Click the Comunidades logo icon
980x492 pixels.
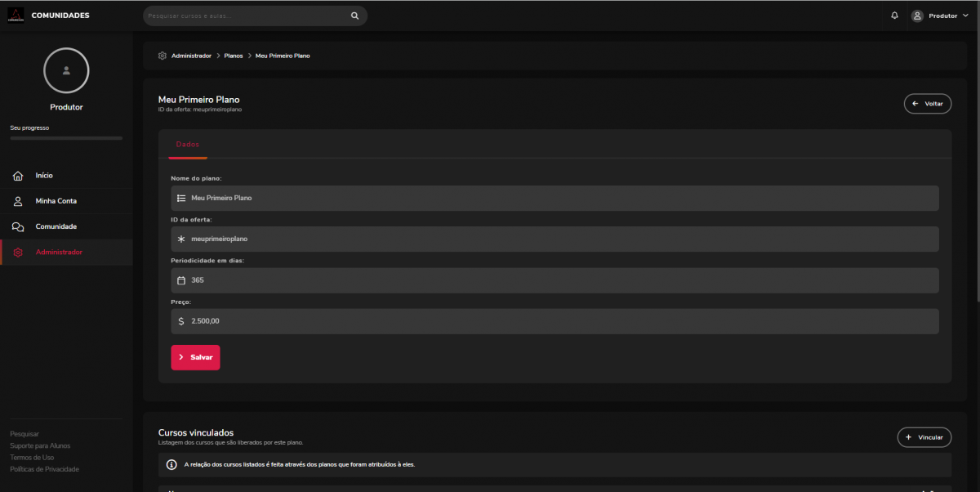(16, 16)
